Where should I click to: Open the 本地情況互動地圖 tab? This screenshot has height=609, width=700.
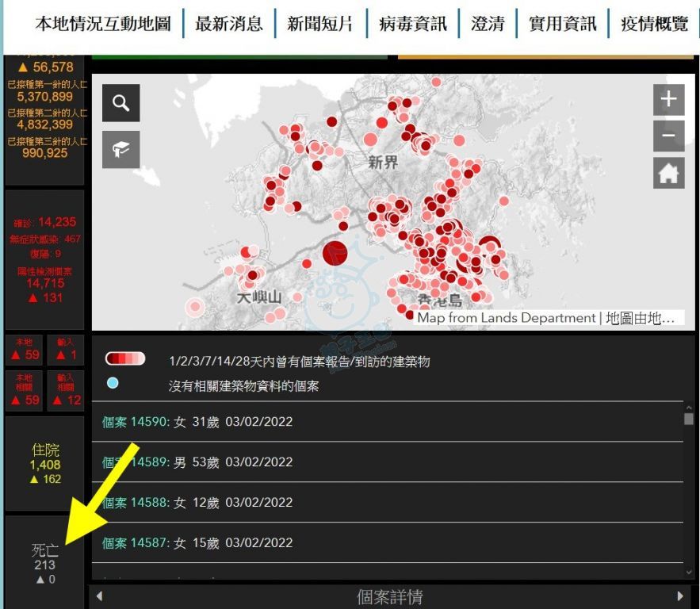pos(103,24)
